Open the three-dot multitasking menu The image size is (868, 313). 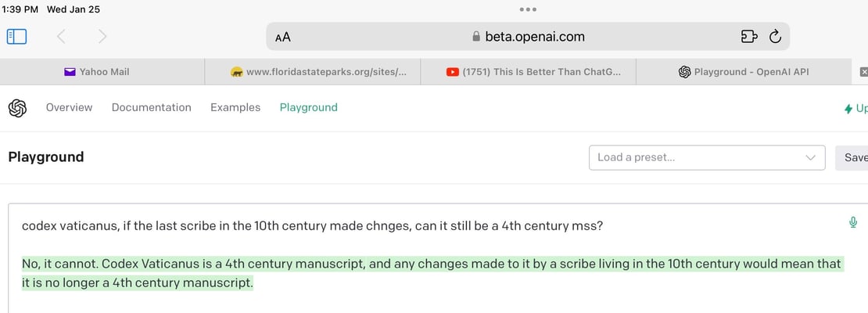click(x=528, y=9)
